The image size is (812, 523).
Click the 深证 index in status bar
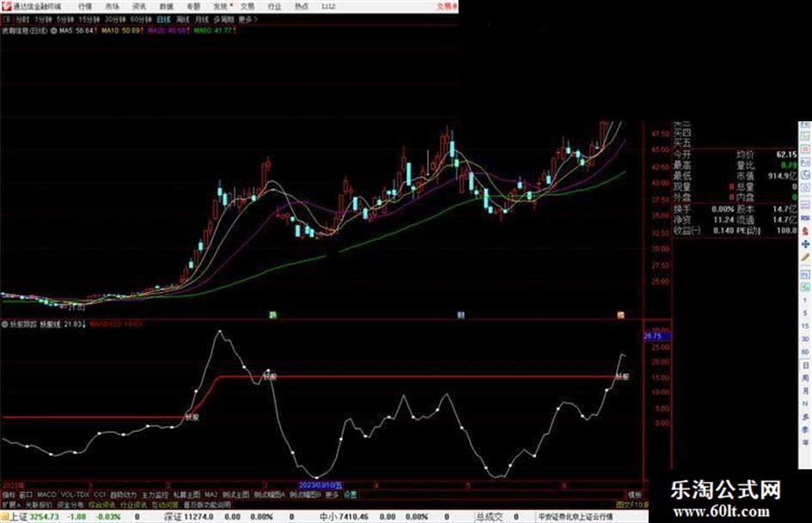tap(174, 516)
